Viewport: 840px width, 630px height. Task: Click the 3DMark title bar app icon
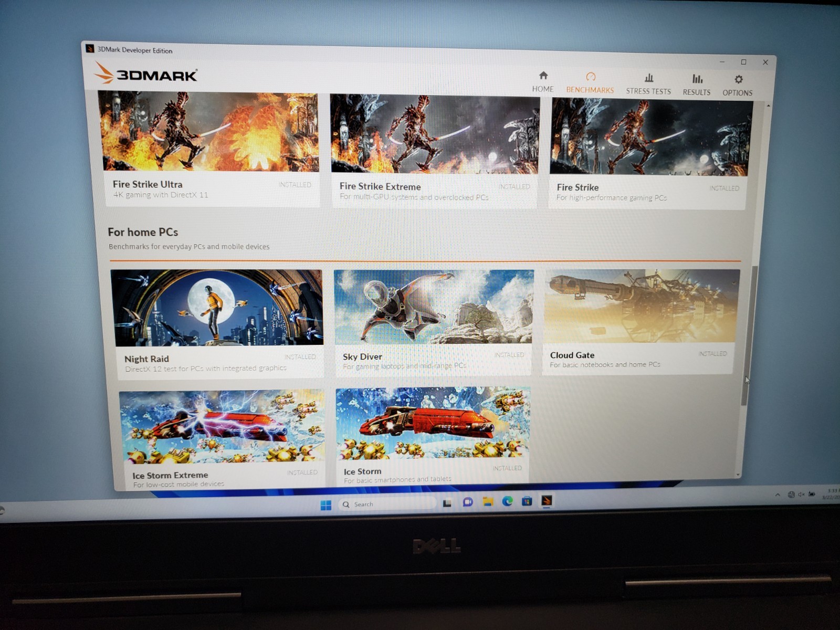pyautogui.click(x=90, y=49)
